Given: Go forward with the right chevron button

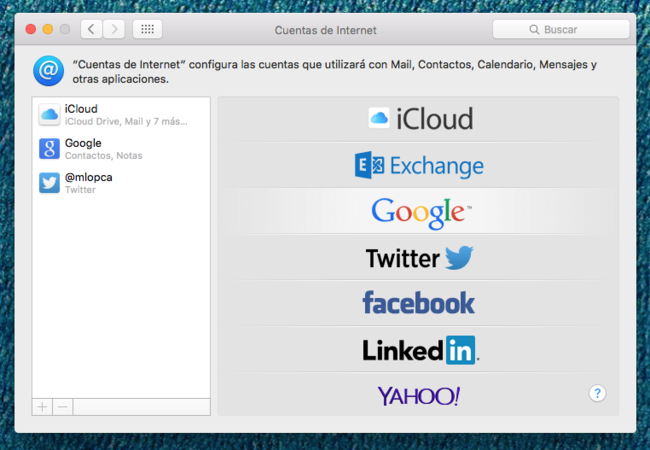Looking at the screenshot, I should coord(114,29).
